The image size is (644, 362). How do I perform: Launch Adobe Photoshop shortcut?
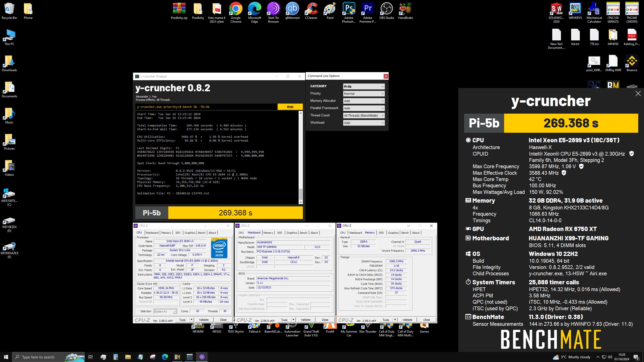349,13
